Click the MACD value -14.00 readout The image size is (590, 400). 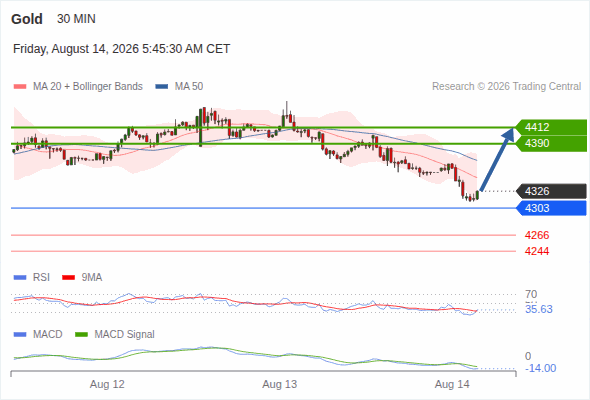click(x=540, y=368)
